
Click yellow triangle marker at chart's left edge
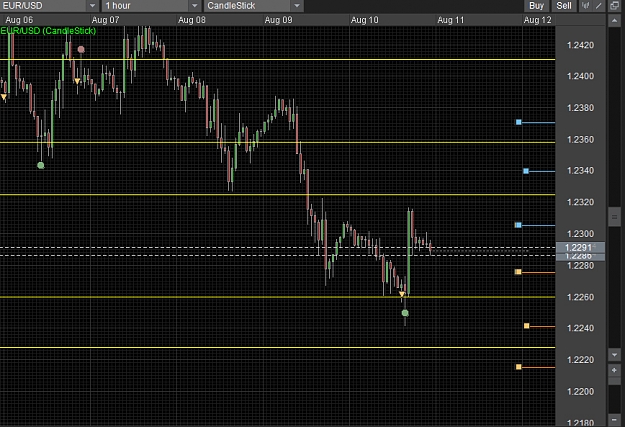pyautogui.click(x=4, y=97)
